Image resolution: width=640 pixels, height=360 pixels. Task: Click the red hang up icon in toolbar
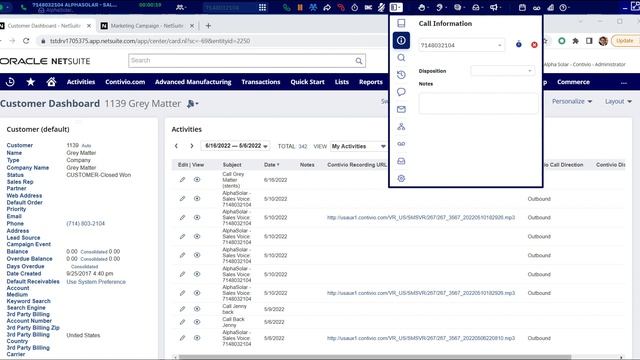pos(341,7)
